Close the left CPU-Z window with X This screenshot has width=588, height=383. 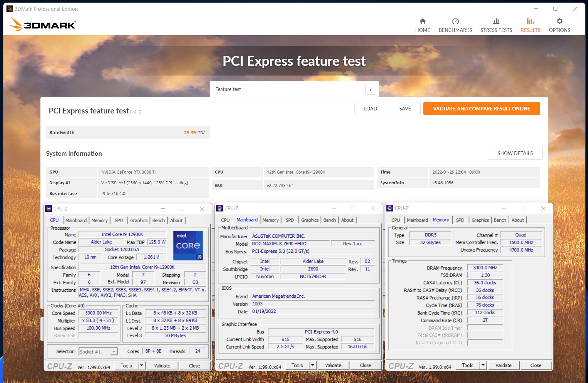202,208
